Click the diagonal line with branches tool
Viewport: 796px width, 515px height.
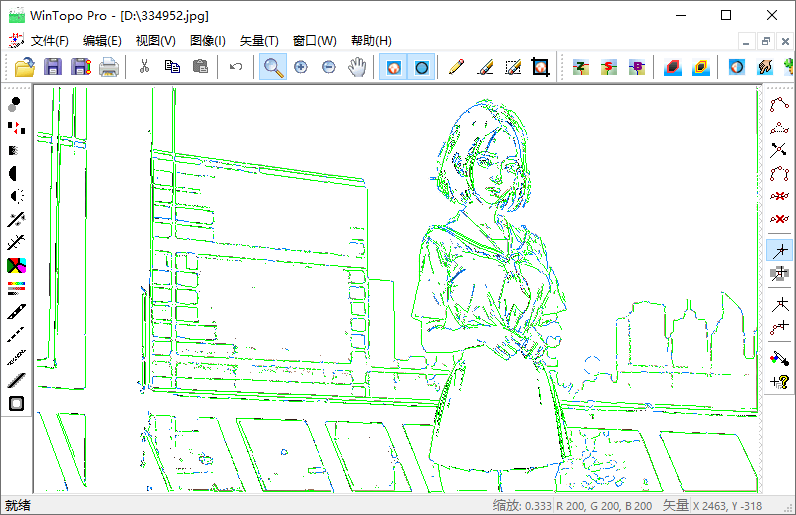(x=16, y=242)
